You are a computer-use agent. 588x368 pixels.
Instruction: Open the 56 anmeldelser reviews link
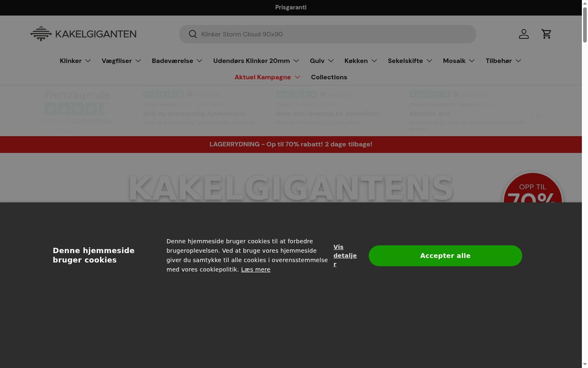point(93,121)
